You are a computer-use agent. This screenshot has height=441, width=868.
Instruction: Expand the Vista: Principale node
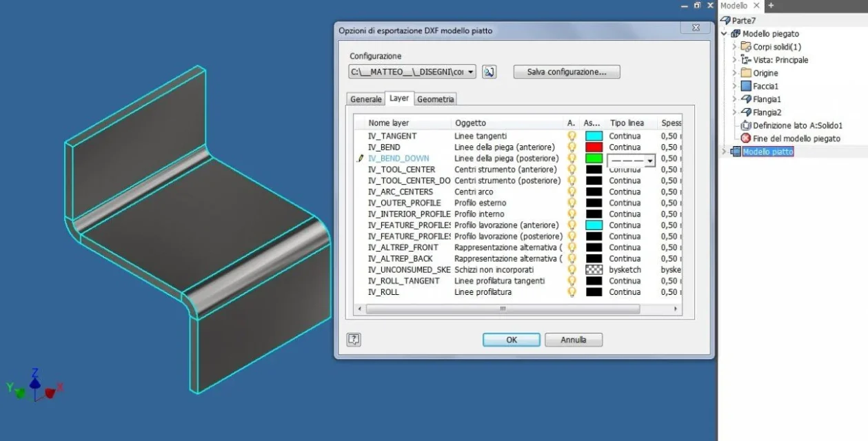click(735, 60)
